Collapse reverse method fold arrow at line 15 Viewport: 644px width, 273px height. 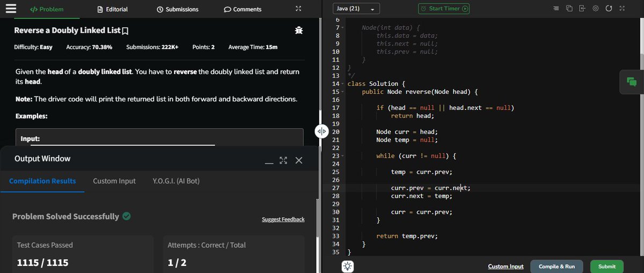342,92
